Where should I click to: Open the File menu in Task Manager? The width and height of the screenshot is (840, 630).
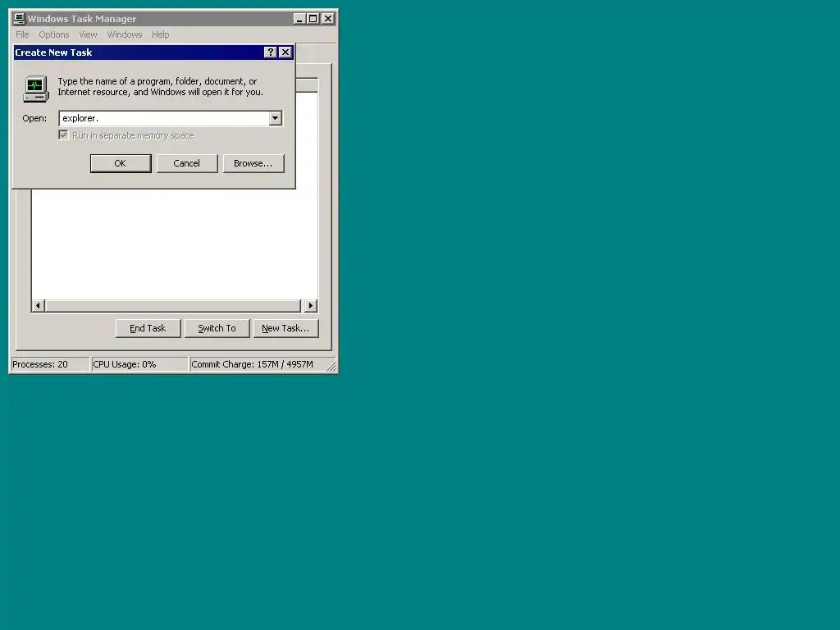[22, 34]
